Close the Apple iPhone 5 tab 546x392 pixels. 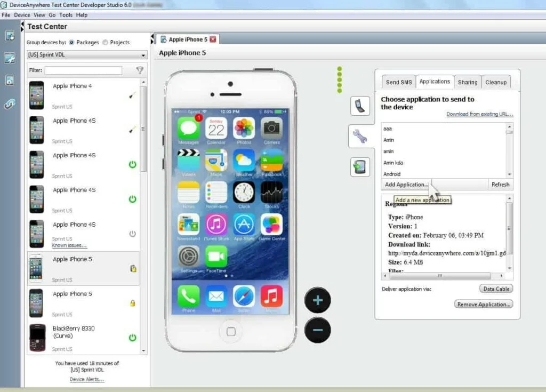(213, 39)
